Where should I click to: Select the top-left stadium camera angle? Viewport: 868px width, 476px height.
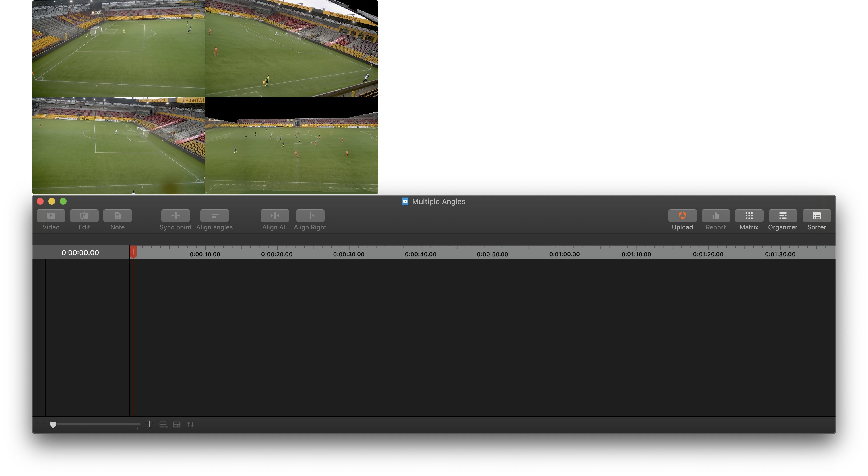(x=119, y=48)
